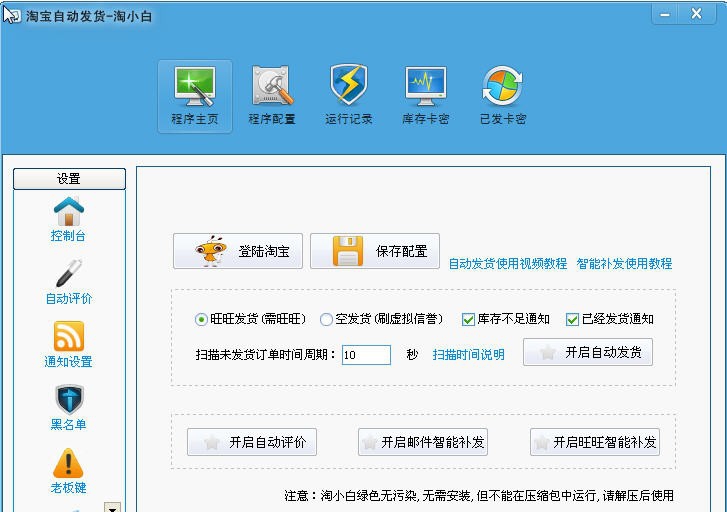
Task: Open 老板键 warning icon
Action: pos(68,463)
